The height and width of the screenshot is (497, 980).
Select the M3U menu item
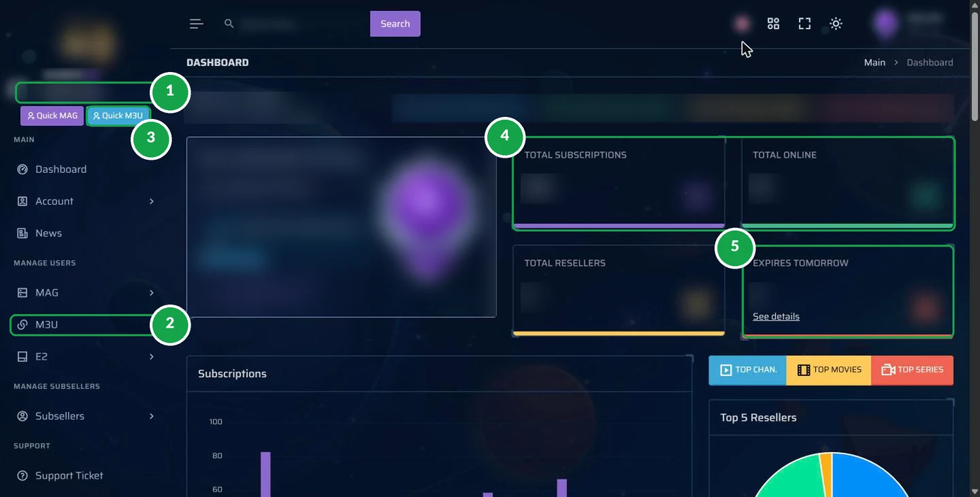(x=84, y=325)
